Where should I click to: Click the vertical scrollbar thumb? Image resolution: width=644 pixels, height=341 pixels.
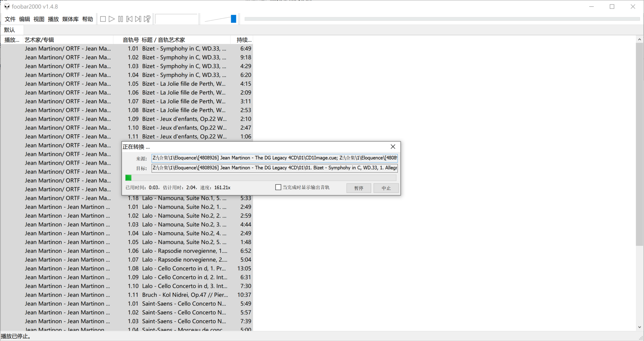tap(639, 144)
